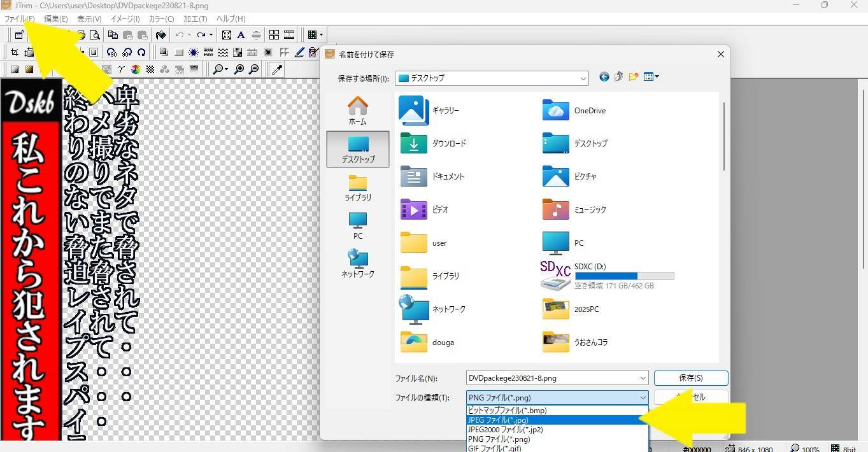This screenshot has width=868, height=452.
Task: Select ホーム in the dialog sidebar
Action: point(357,111)
